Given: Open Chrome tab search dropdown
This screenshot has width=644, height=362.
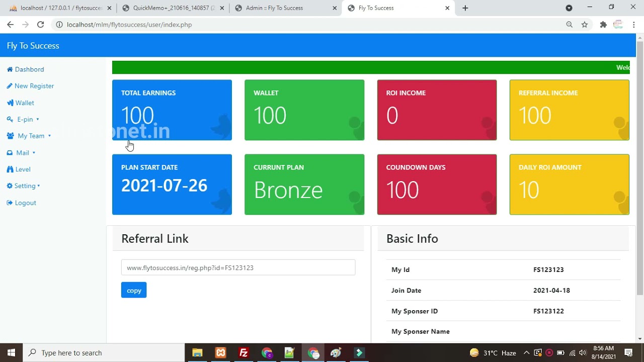Looking at the screenshot, I should coord(569,8).
